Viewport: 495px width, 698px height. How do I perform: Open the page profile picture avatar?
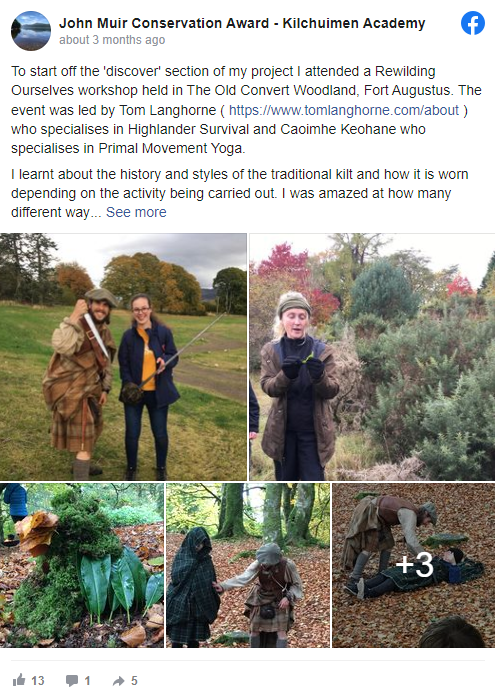pos(31,31)
